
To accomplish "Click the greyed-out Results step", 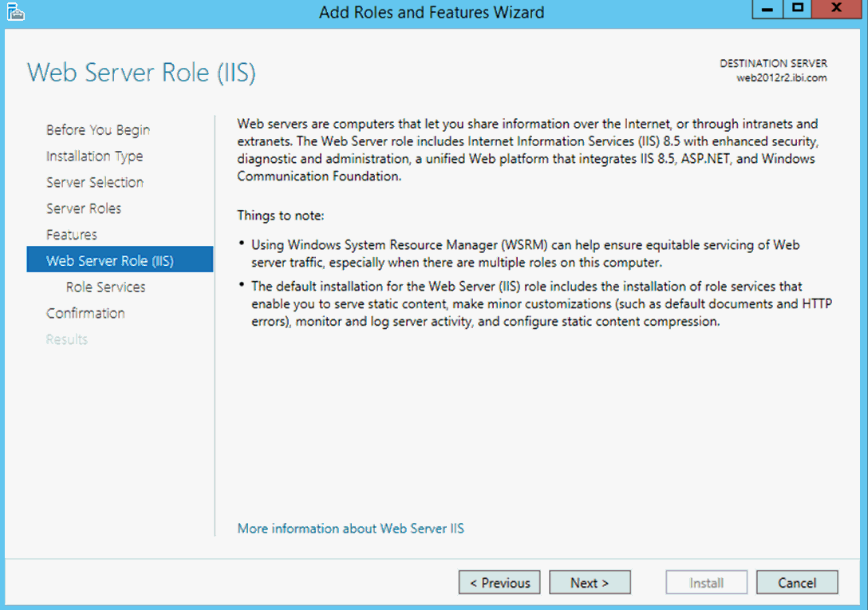I will [66, 339].
